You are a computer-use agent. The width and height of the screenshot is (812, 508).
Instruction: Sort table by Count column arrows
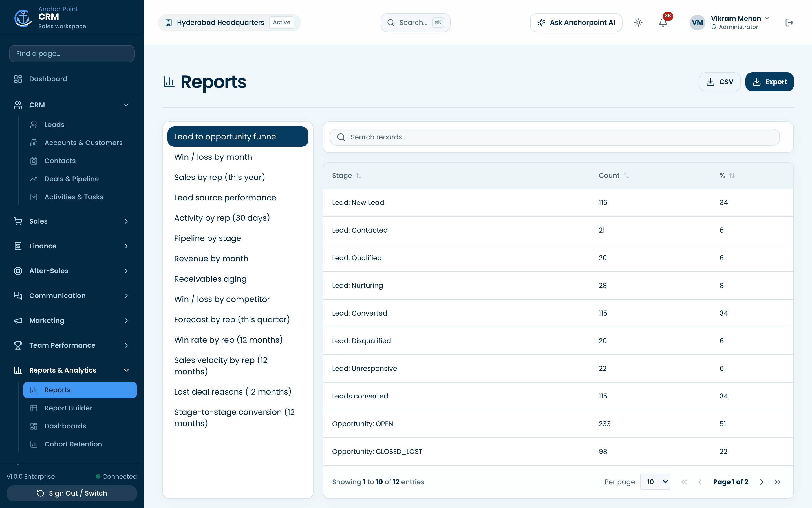point(626,175)
